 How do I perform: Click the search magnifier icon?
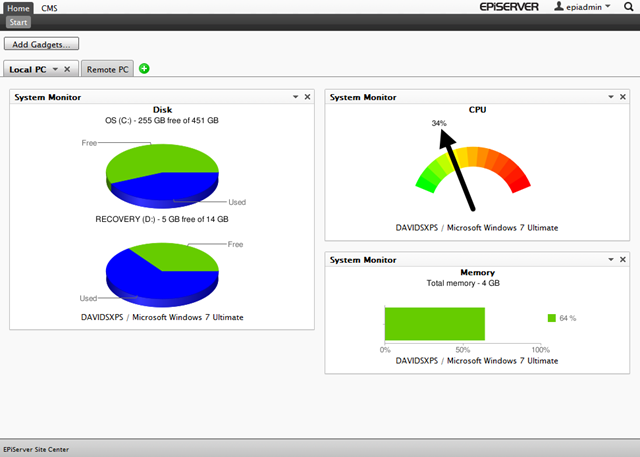pos(627,7)
